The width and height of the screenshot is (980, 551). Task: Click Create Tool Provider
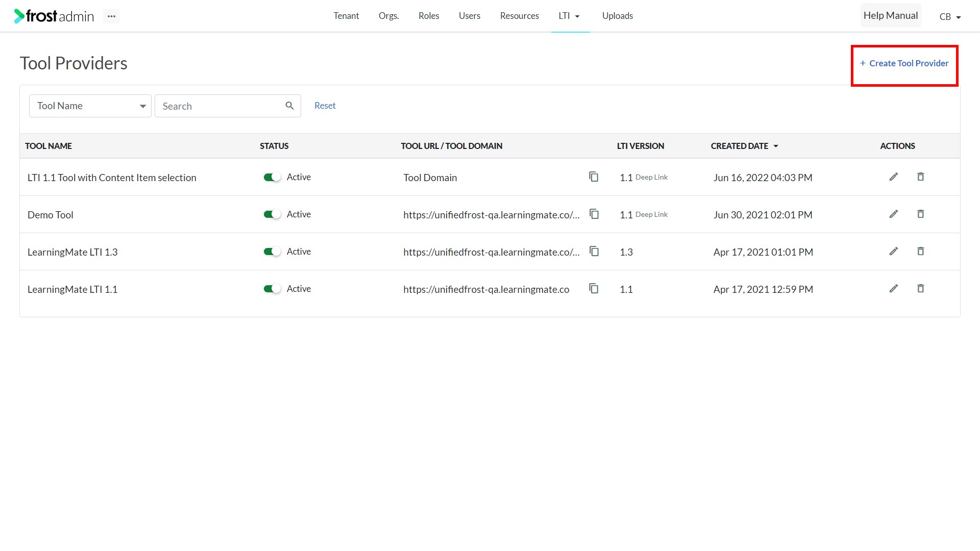(904, 63)
